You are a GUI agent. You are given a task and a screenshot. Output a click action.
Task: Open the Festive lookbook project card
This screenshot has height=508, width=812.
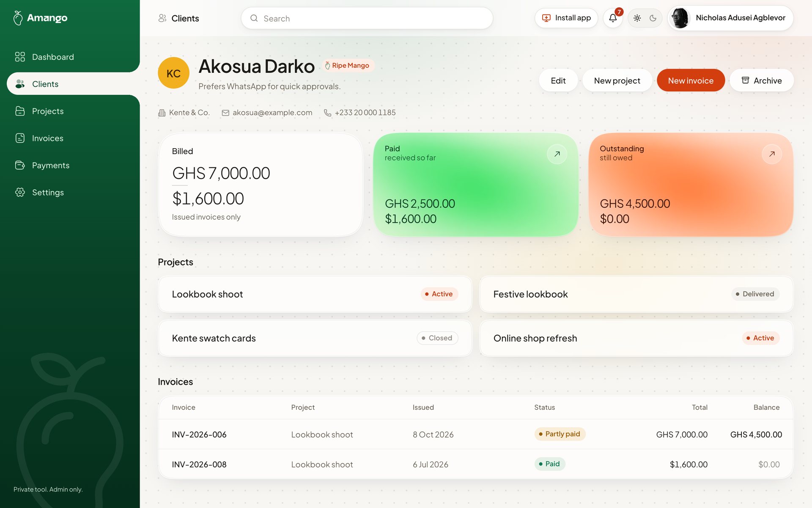point(636,294)
